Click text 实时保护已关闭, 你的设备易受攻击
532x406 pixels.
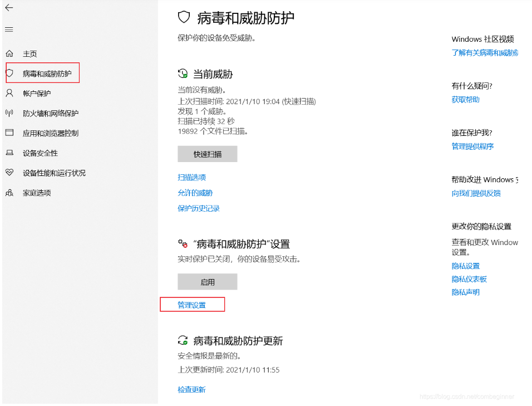(x=239, y=259)
